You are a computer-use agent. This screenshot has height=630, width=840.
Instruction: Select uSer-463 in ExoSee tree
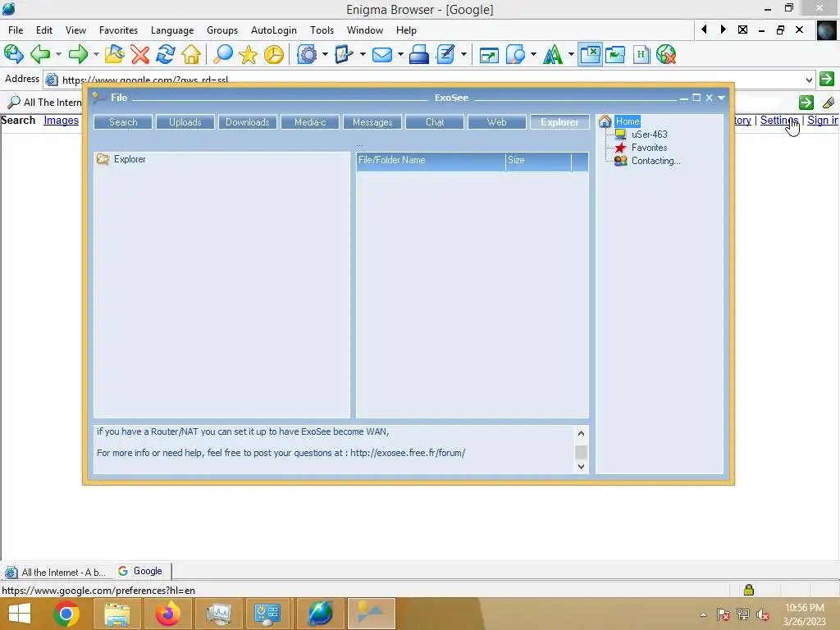(x=650, y=135)
